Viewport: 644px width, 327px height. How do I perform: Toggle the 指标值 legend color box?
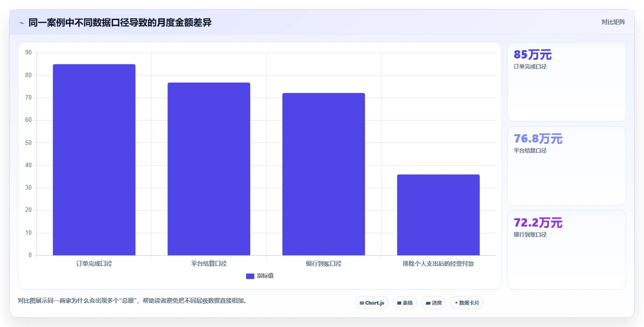250,276
